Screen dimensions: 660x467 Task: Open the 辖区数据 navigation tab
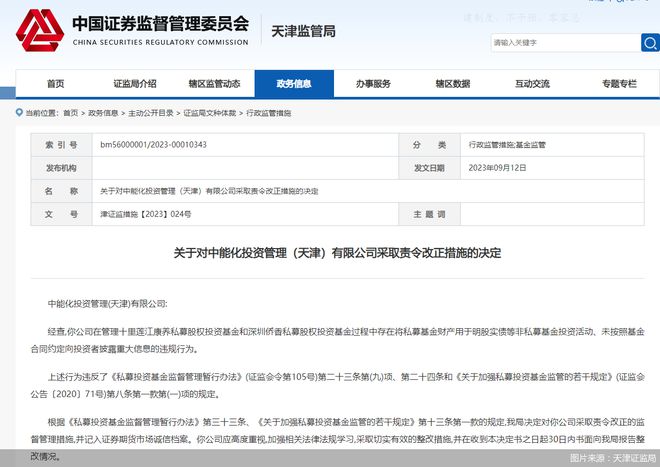pyautogui.click(x=453, y=84)
